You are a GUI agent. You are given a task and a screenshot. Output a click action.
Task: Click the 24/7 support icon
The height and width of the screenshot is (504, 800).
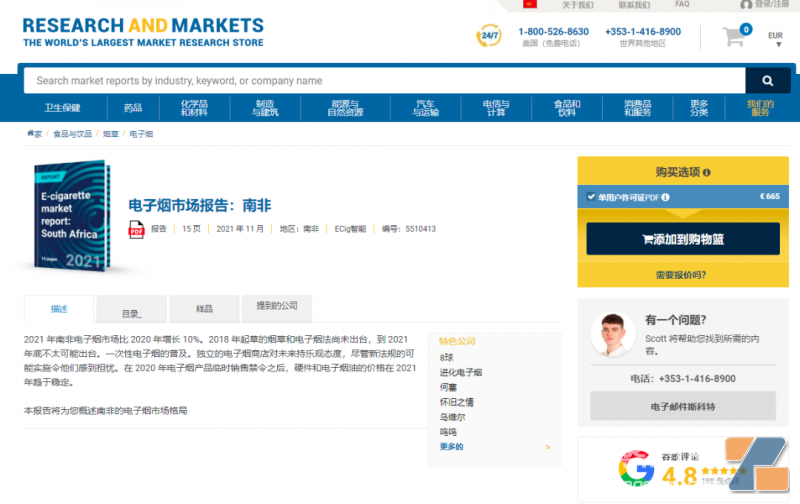[489, 35]
